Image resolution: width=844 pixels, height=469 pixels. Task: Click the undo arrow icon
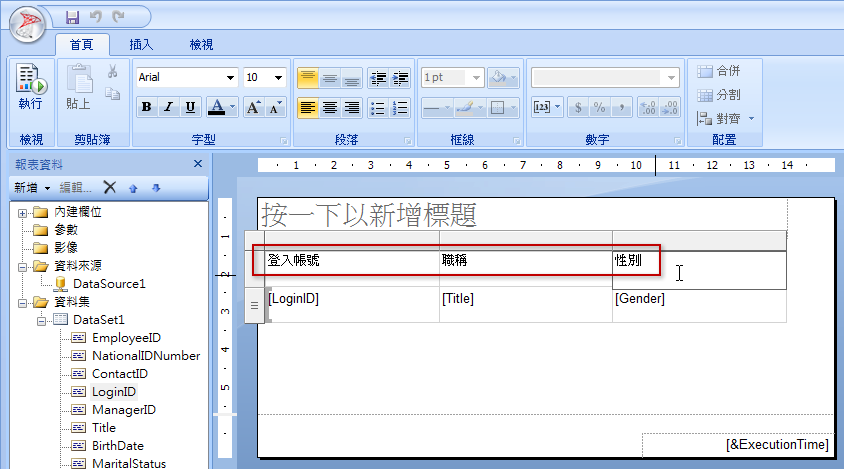tap(96, 17)
